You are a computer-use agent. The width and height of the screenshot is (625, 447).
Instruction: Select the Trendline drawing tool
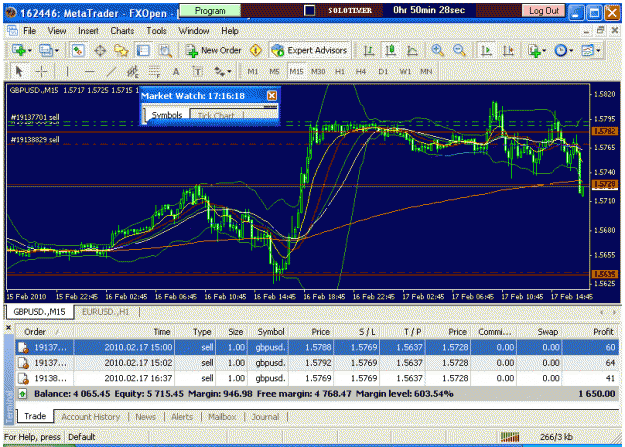pyautogui.click(x=112, y=72)
